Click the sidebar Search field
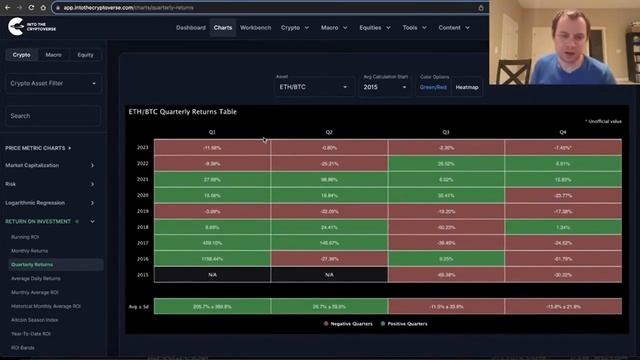 [x=53, y=116]
